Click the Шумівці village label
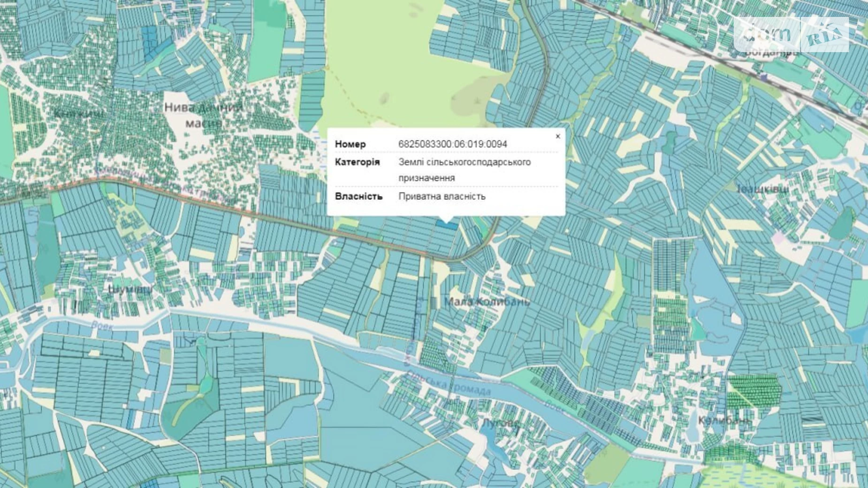 130,289
